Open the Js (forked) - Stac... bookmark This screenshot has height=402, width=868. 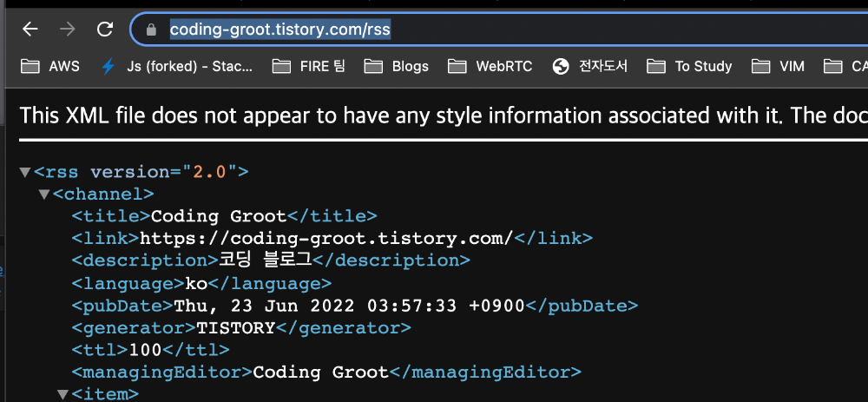[x=176, y=67]
